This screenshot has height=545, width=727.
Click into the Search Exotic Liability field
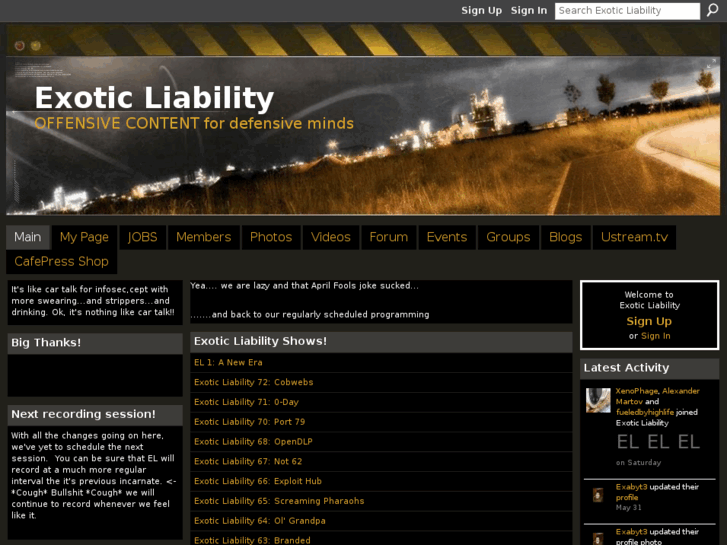(x=627, y=11)
